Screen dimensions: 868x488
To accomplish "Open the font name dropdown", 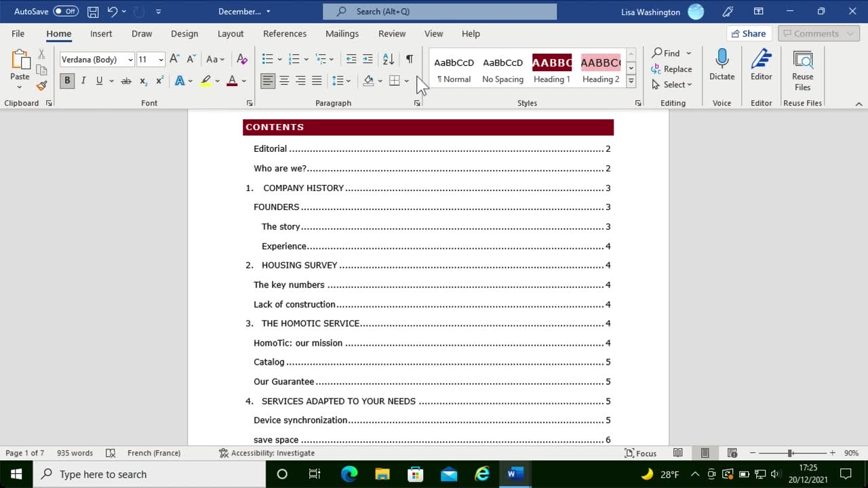I will pos(130,60).
